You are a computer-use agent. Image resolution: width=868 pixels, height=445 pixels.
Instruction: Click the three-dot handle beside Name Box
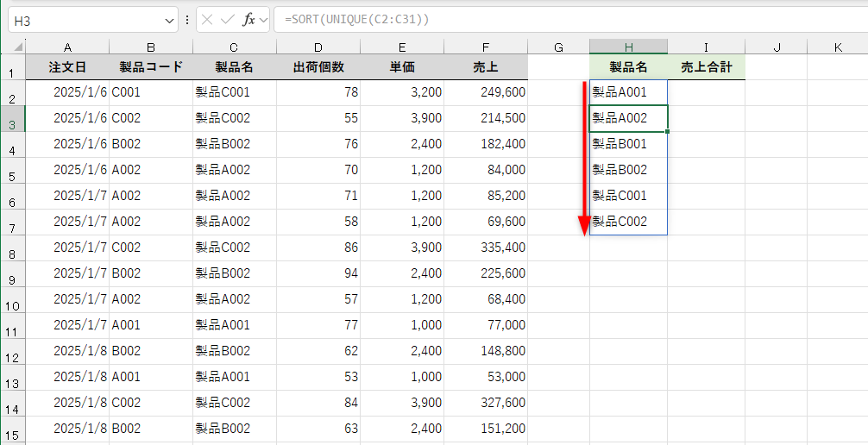[x=187, y=21]
